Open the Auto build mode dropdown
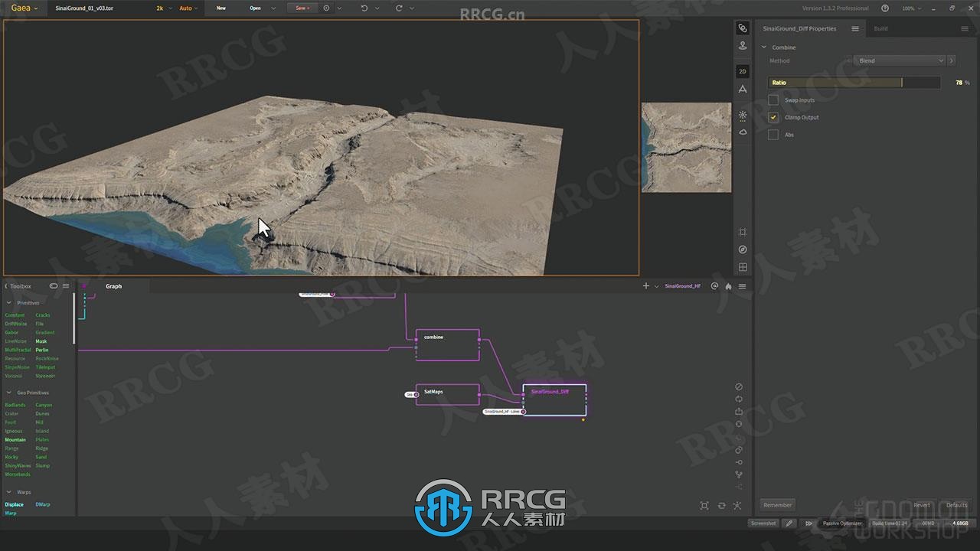 click(188, 8)
